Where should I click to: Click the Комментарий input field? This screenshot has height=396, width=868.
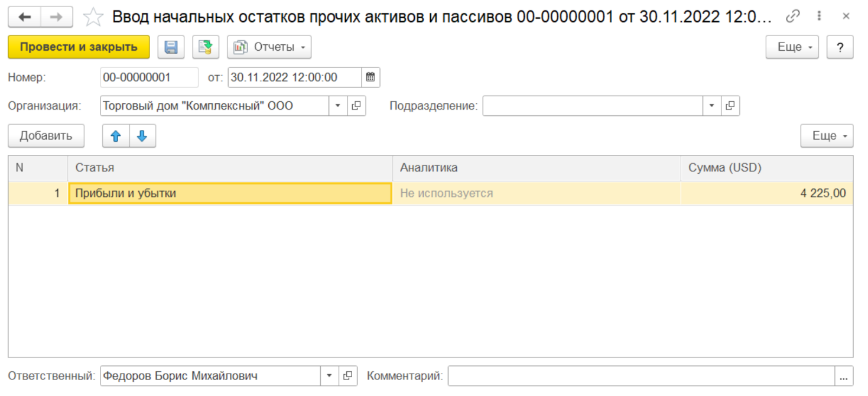click(x=641, y=376)
